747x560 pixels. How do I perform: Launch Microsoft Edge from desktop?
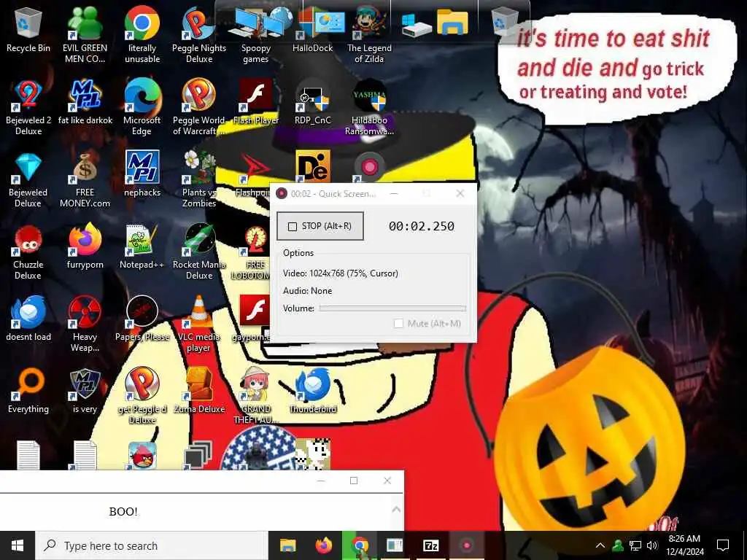click(142, 107)
